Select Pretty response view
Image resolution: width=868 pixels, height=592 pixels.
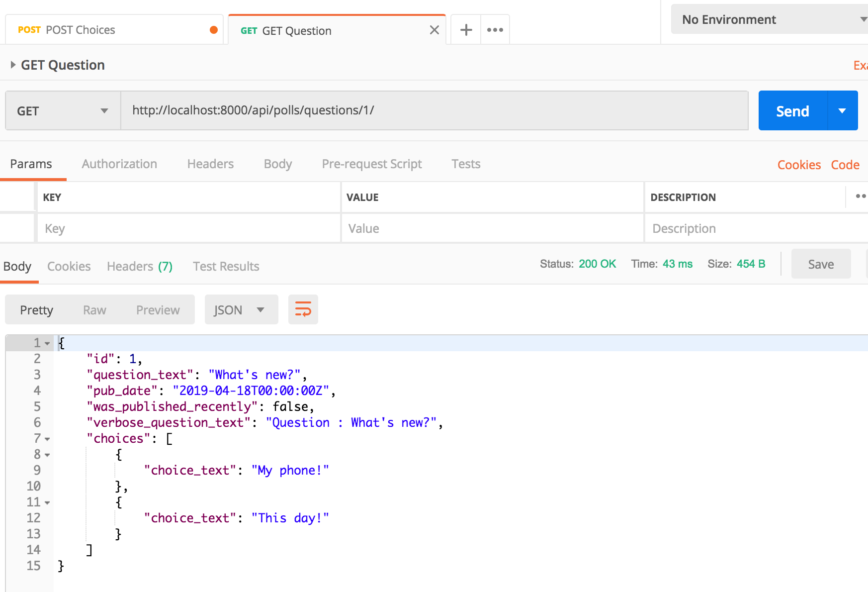pyautogui.click(x=36, y=310)
